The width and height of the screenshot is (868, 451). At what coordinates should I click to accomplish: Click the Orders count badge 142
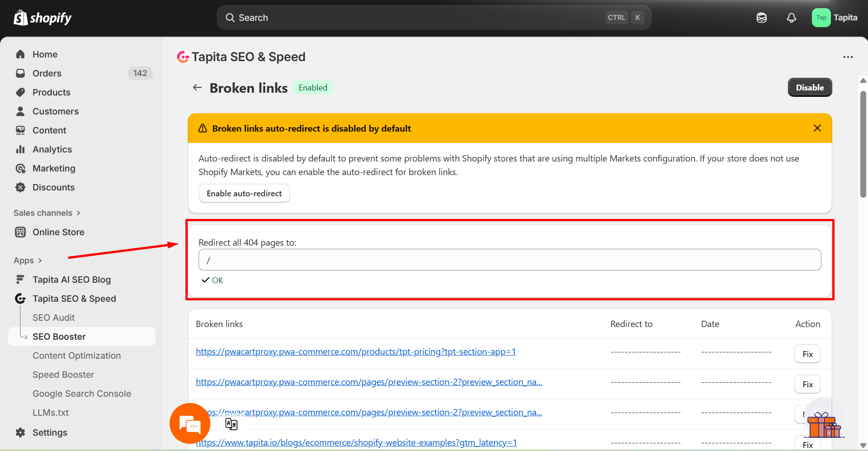tap(140, 73)
